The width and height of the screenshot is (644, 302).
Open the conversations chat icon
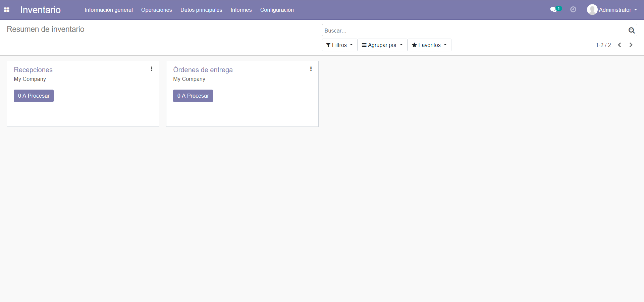(553, 10)
